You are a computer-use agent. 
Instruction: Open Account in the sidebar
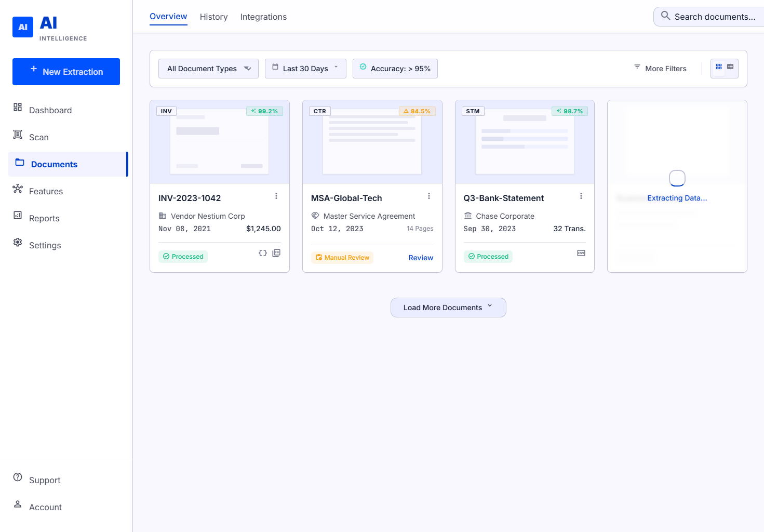coord(68,507)
